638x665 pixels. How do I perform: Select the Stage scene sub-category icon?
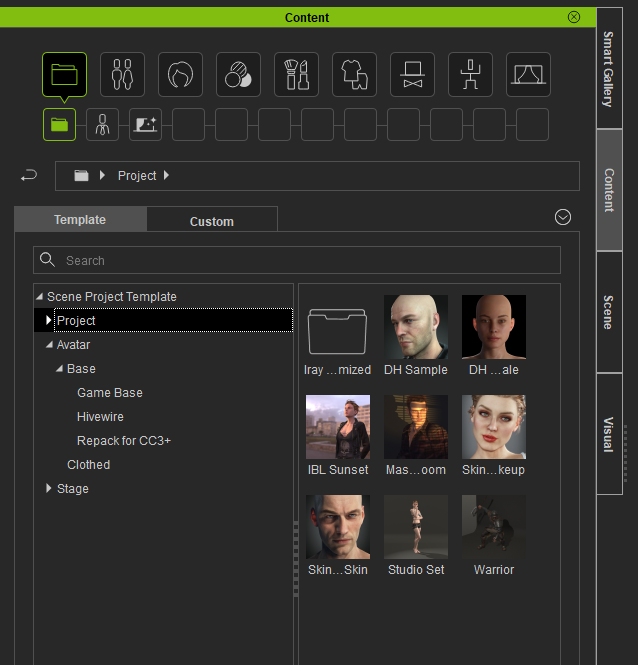point(146,125)
